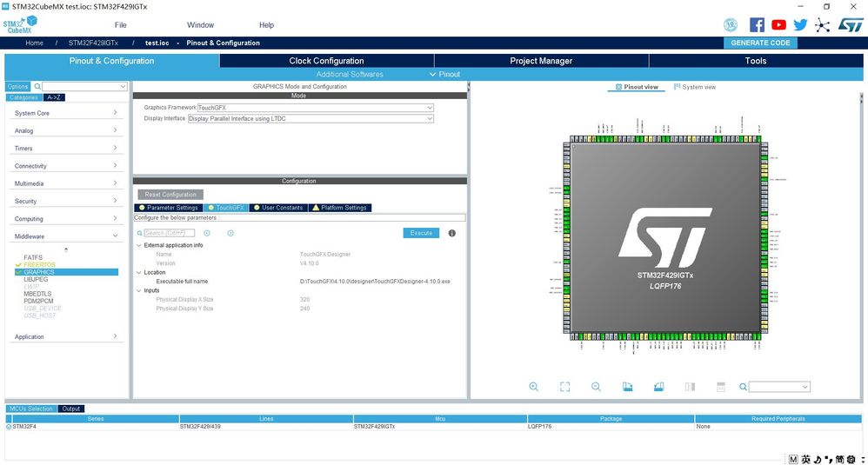Toggle the horizontal layout view icon
This screenshot has width=868, height=465.
(x=721, y=387)
